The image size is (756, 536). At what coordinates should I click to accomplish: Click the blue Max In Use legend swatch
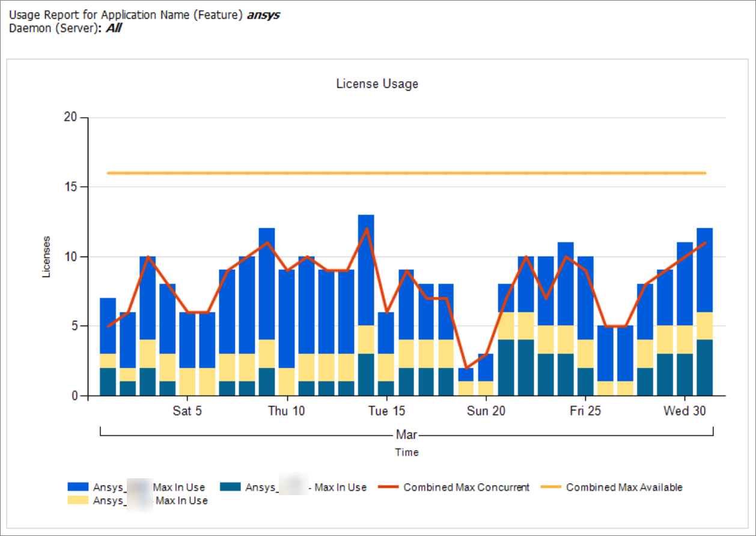coord(78,487)
